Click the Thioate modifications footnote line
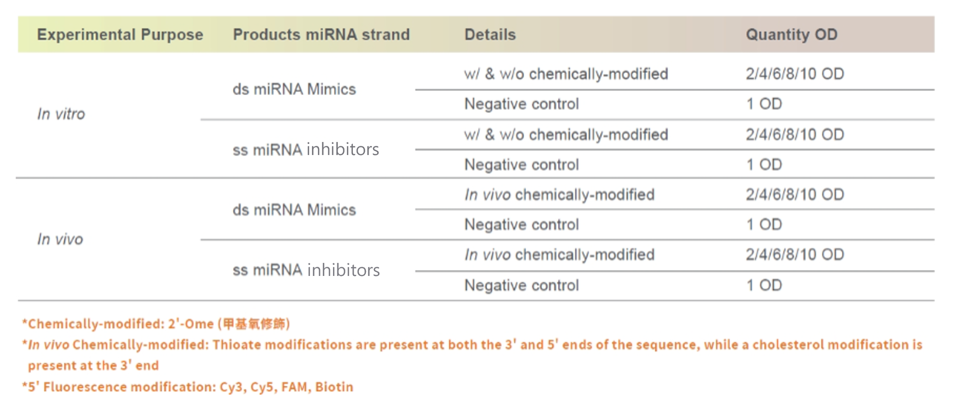 coord(472,345)
